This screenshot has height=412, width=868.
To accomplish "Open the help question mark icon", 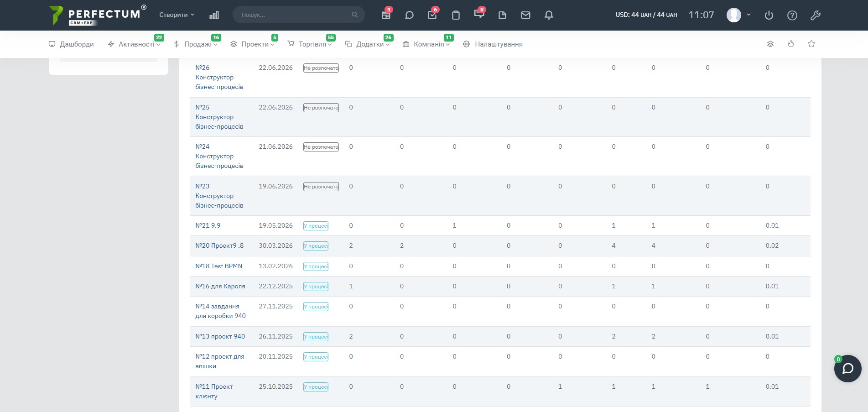I will coord(792,15).
